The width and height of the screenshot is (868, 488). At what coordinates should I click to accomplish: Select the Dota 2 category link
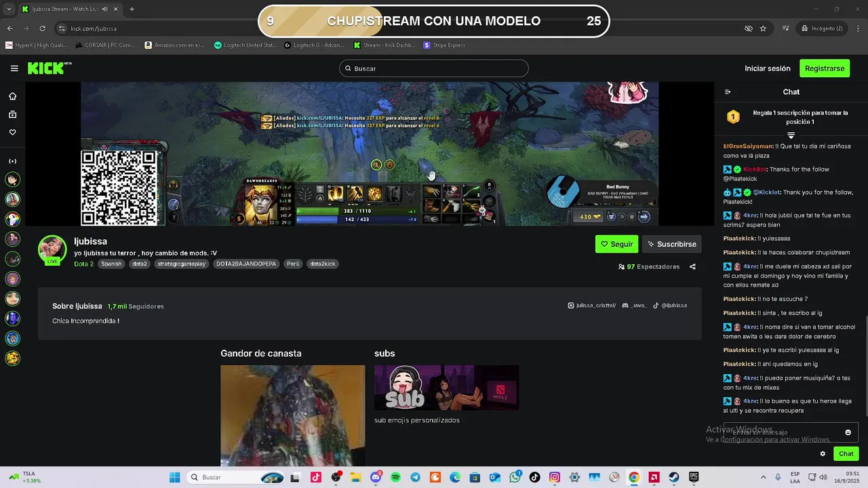[83, 264]
